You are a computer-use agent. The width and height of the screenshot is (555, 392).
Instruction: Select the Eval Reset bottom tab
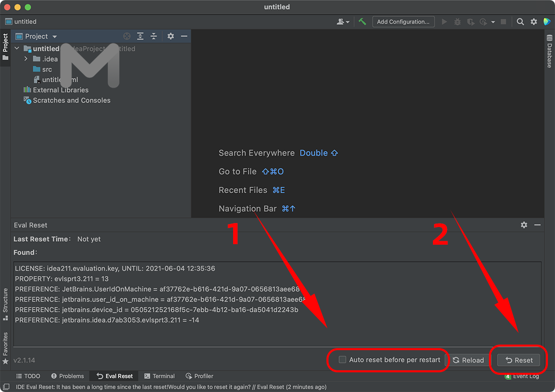pyautogui.click(x=115, y=376)
